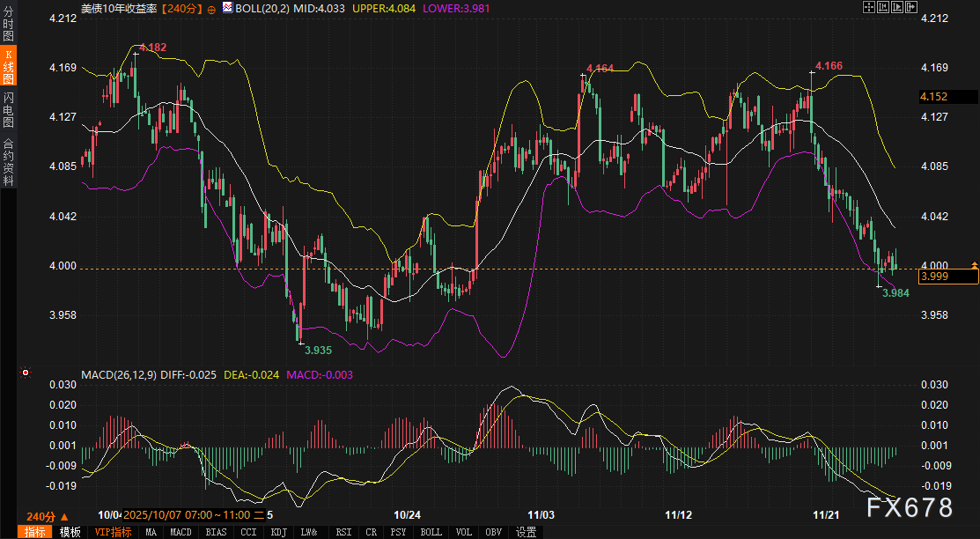Viewport: 980px width, 539px height.
Task: Toggle the BOLL indicator in bottom bar
Action: (431, 532)
